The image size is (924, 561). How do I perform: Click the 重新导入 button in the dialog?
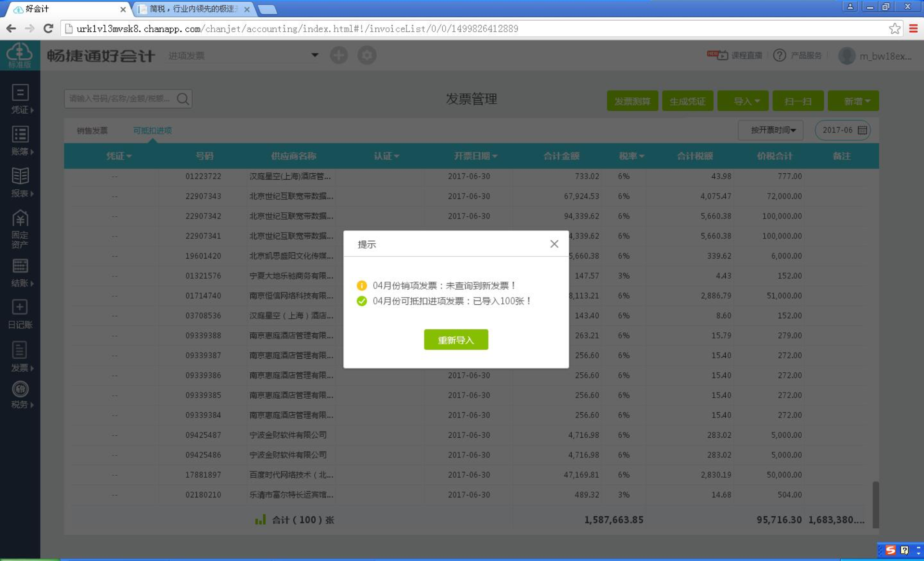456,339
